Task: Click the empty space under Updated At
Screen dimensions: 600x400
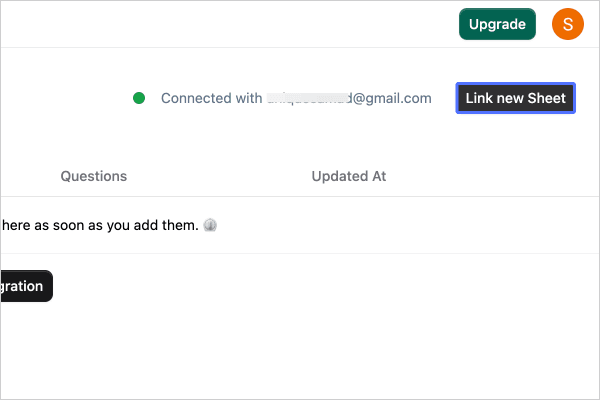Action: [x=349, y=225]
